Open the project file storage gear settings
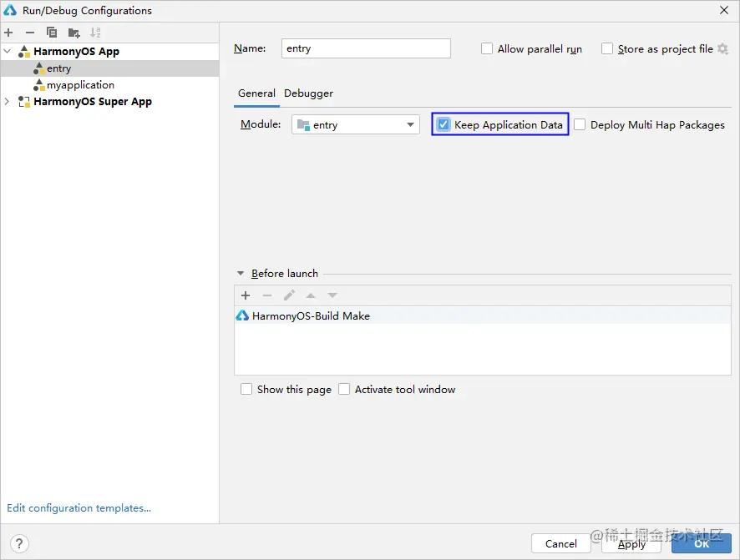 [723, 48]
